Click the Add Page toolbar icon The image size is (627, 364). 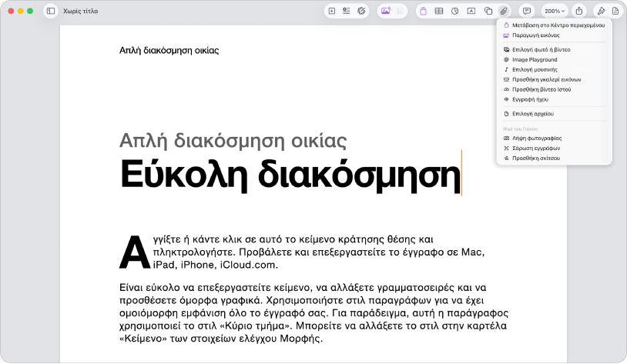(x=332, y=12)
